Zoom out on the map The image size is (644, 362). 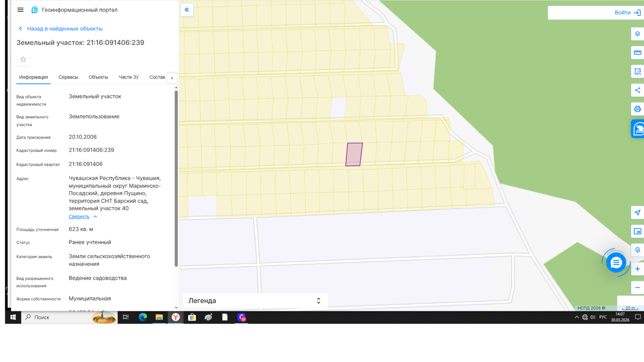[x=637, y=288]
